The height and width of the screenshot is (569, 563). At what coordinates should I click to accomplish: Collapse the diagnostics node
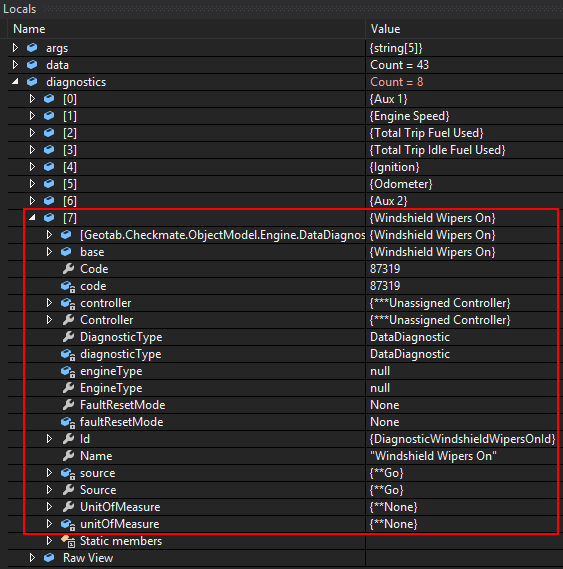(x=15, y=82)
